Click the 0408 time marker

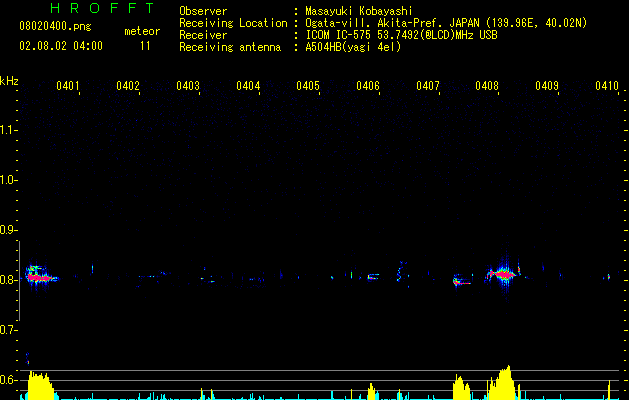(487, 86)
